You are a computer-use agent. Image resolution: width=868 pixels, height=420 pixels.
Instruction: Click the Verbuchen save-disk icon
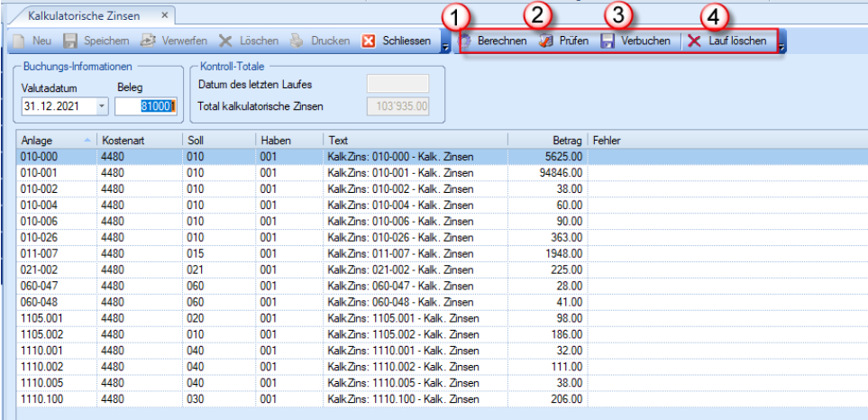click(608, 41)
